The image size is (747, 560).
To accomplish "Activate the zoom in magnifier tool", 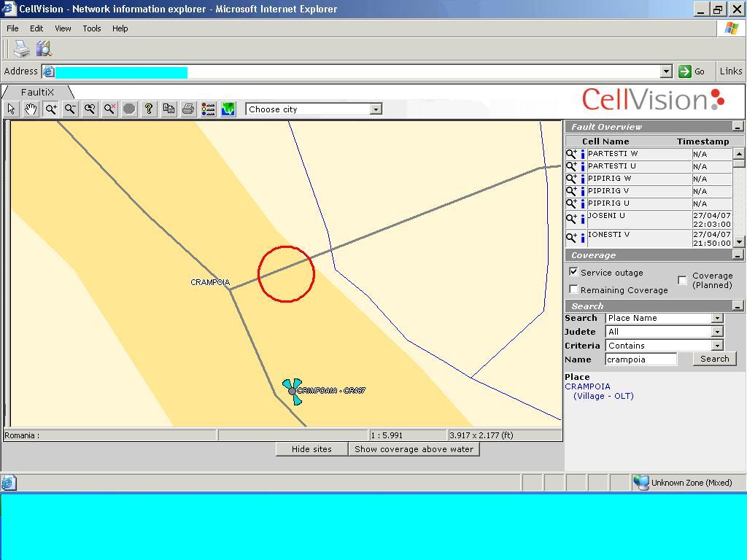I will (50, 109).
